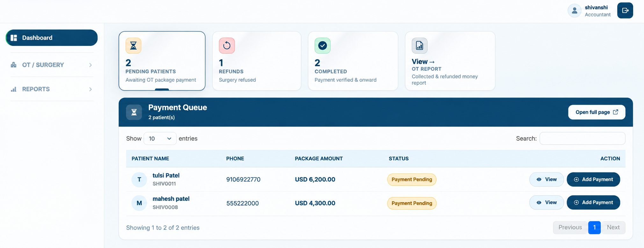
Task: Open the Show entries dropdown
Action: [x=160, y=139]
